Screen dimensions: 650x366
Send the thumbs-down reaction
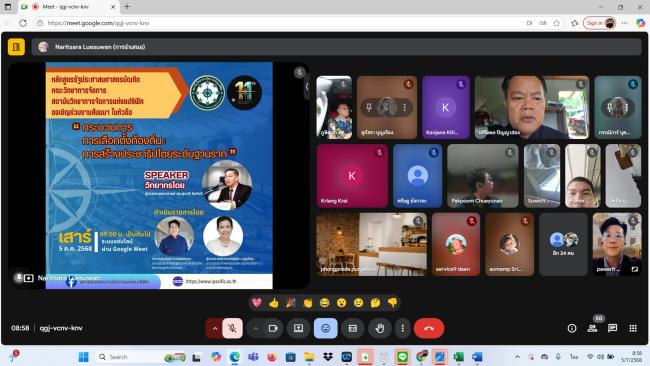(392, 303)
